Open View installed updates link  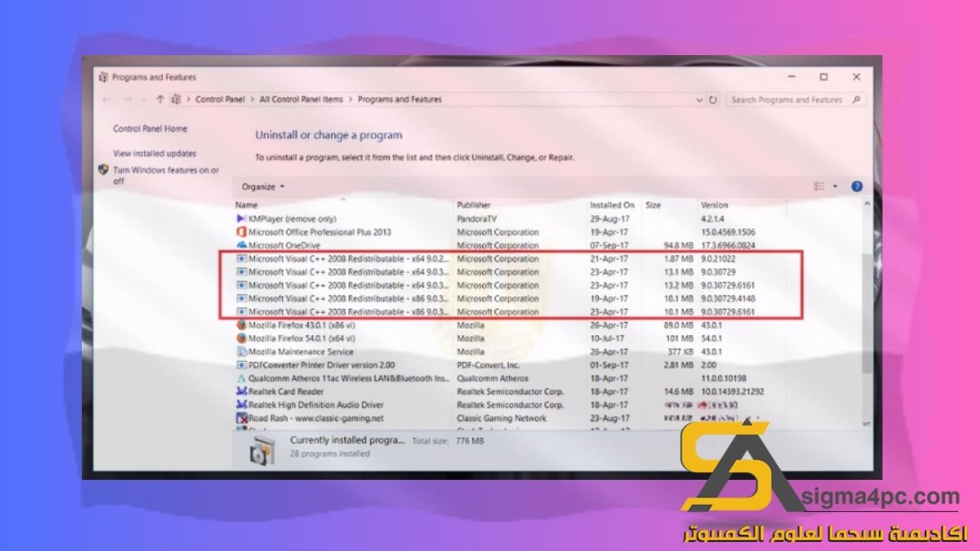[x=155, y=154]
